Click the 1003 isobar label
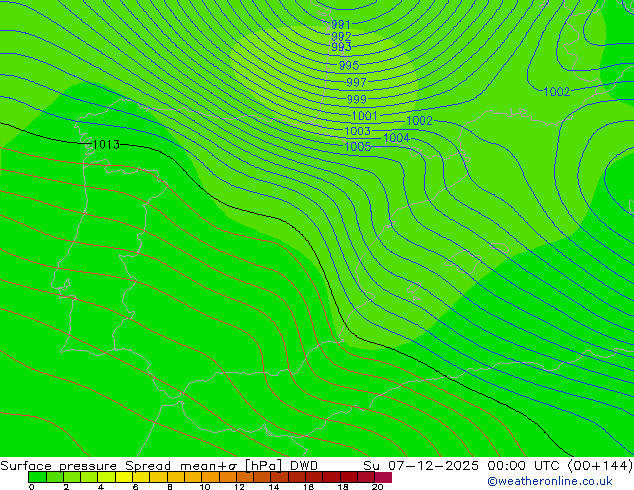Viewport: 634px width, 490px height. (358, 131)
